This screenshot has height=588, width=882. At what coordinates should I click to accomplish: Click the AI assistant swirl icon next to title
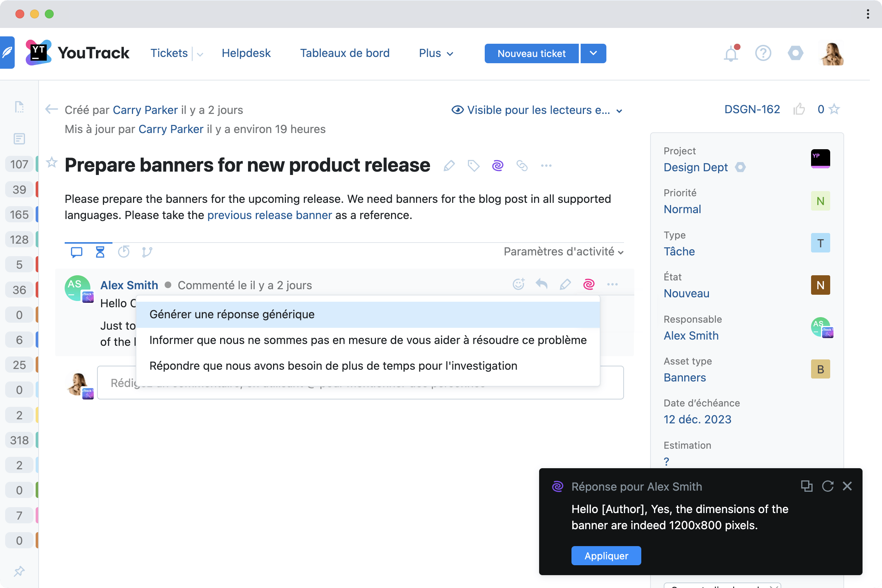(498, 165)
